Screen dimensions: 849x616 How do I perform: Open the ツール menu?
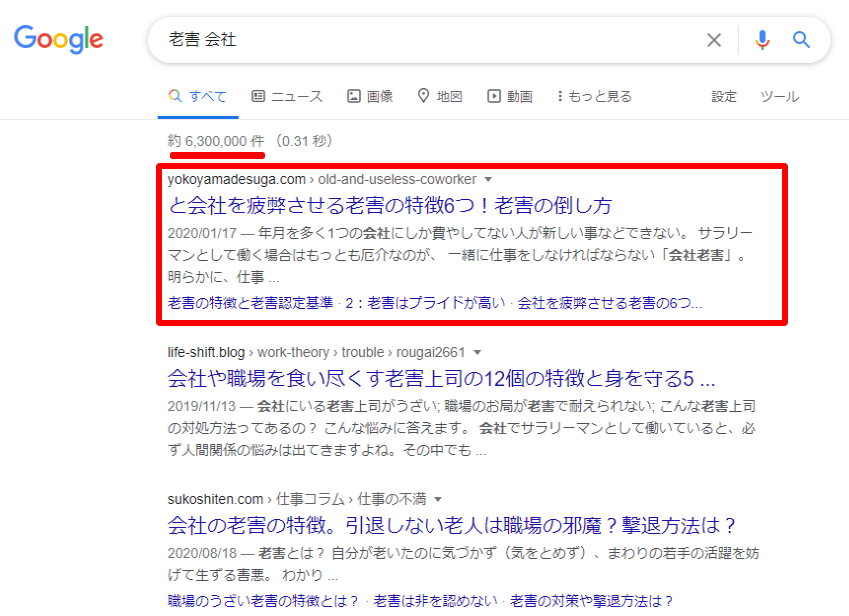(779, 96)
